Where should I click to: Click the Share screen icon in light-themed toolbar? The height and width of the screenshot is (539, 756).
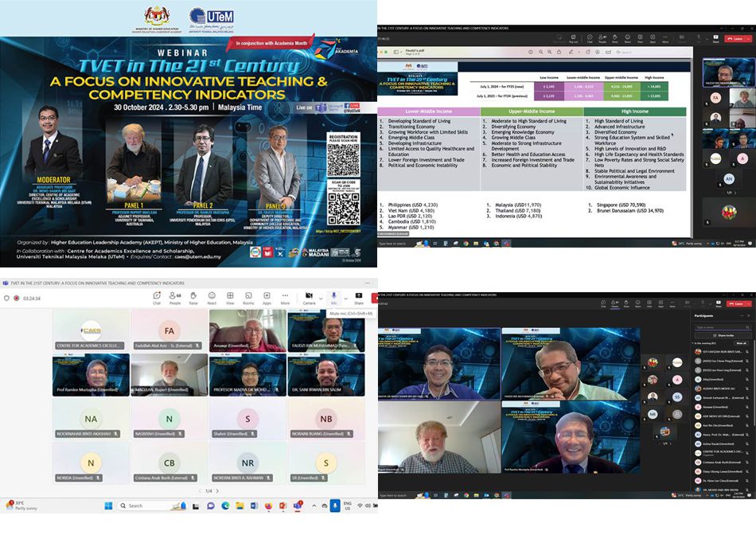[x=359, y=296]
